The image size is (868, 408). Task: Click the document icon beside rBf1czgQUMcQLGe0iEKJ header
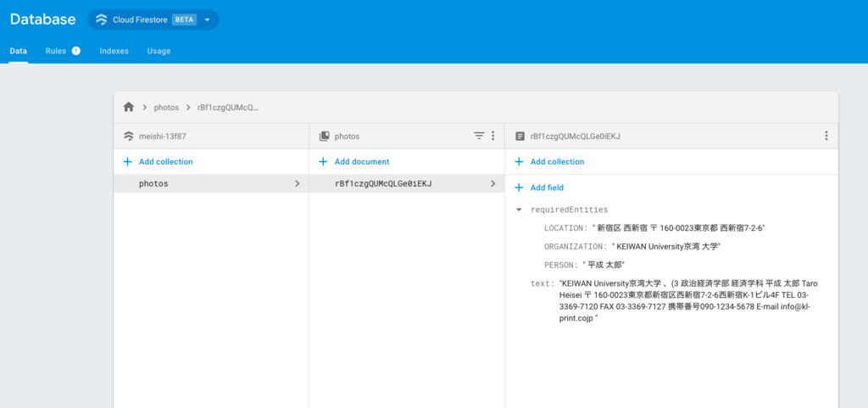[520, 136]
